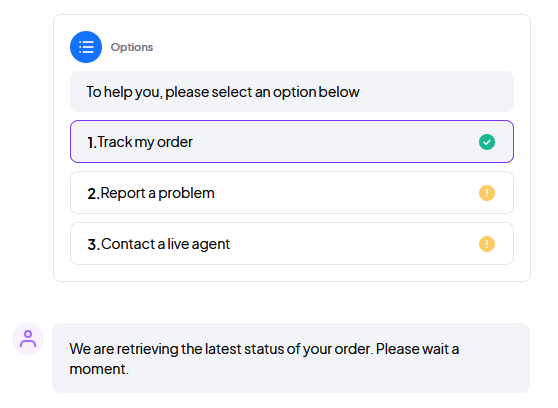Click the yellow alert icon beside Contact a live agent
This screenshot has width=558, height=408.
pyautogui.click(x=486, y=244)
